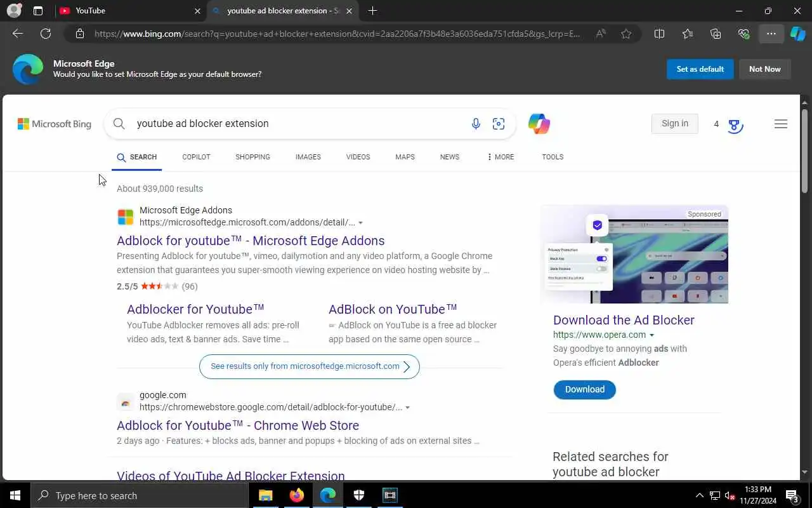Open taskbar clock showing 1:33 PM
Screen dimensions: 812x508
coord(757,495)
